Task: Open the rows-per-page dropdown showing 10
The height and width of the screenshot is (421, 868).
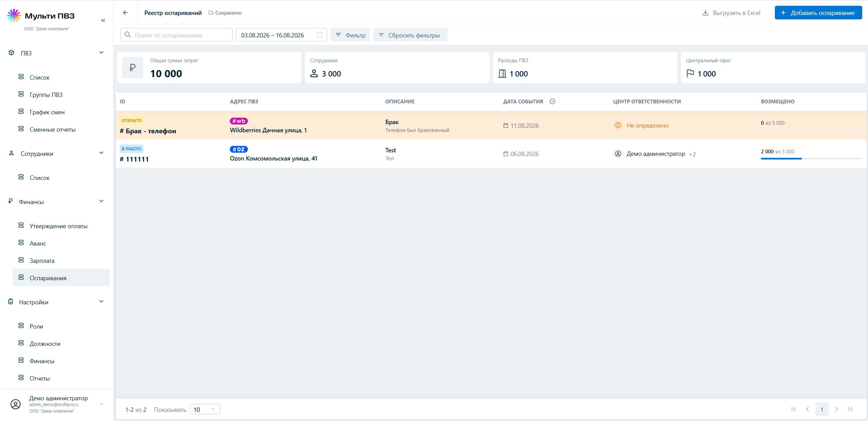Action: pos(205,409)
